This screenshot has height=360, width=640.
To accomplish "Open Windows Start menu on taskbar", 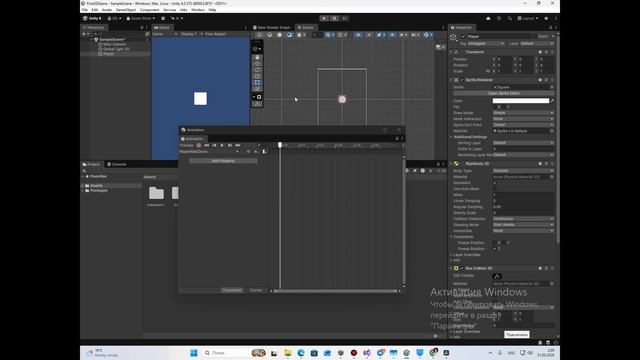I will click(x=194, y=353).
